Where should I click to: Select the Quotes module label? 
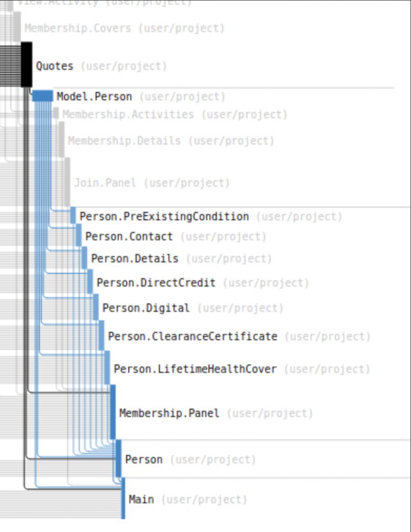click(55, 66)
